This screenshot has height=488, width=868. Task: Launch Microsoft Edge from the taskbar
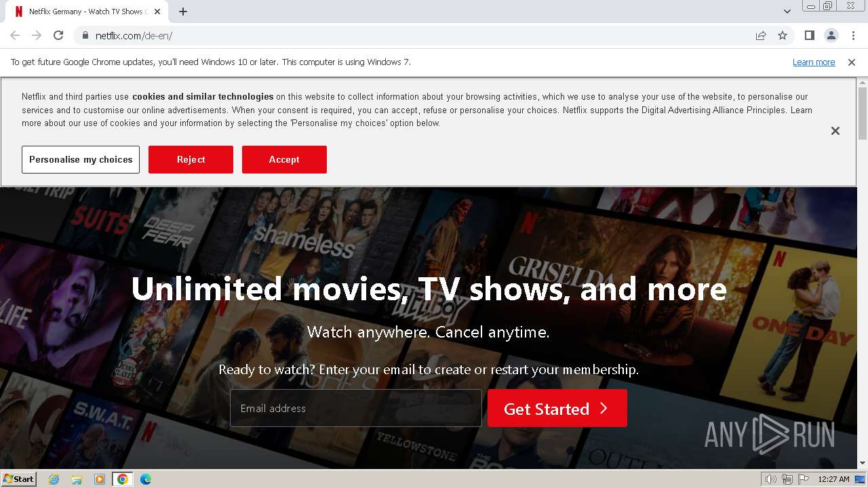146,479
